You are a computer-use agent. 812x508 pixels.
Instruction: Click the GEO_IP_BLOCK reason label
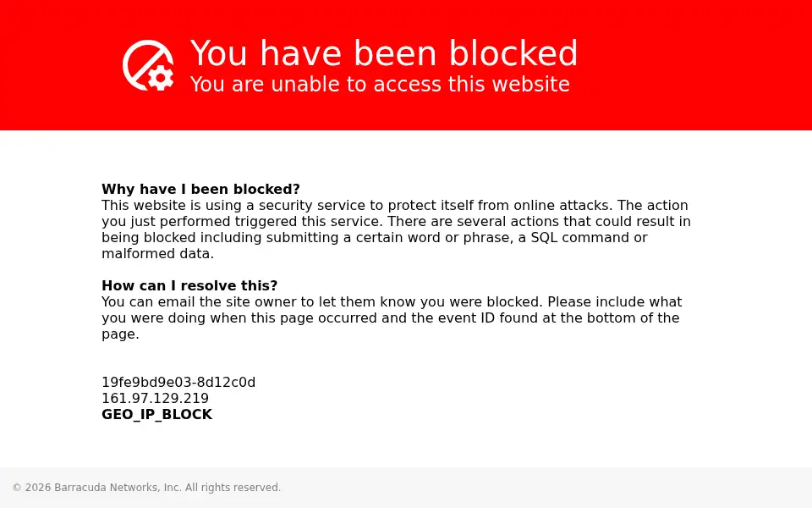click(157, 415)
